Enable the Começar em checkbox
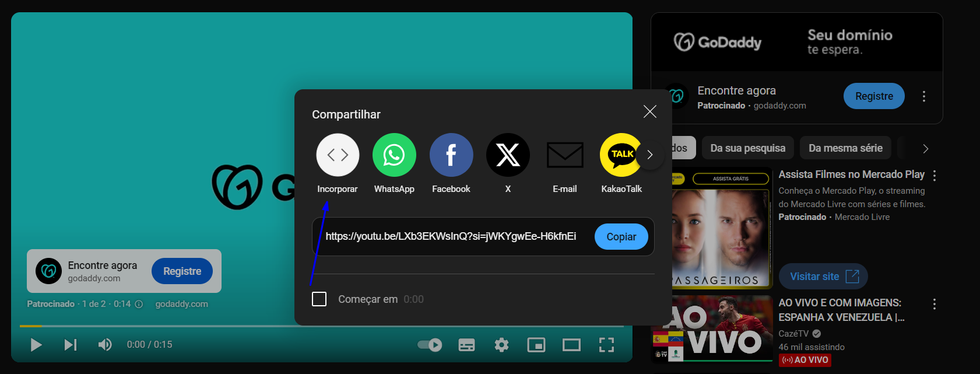This screenshot has height=374, width=980. pos(319,299)
